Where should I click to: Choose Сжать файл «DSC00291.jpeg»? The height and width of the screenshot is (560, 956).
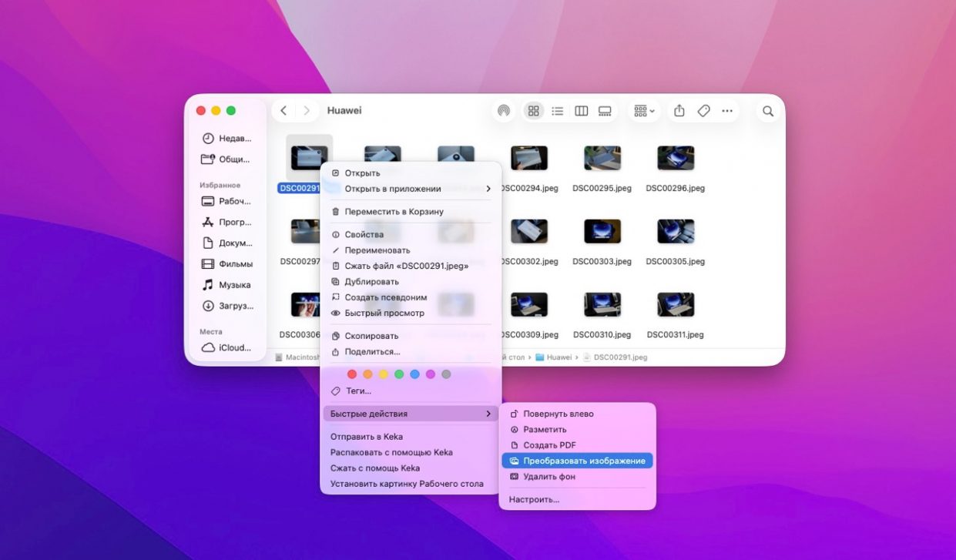(x=411, y=266)
